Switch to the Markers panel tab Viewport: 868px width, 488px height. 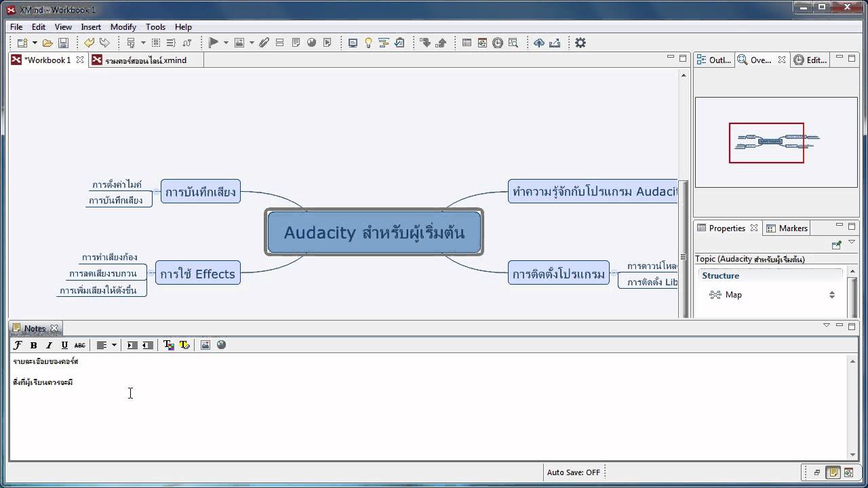pos(787,228)
